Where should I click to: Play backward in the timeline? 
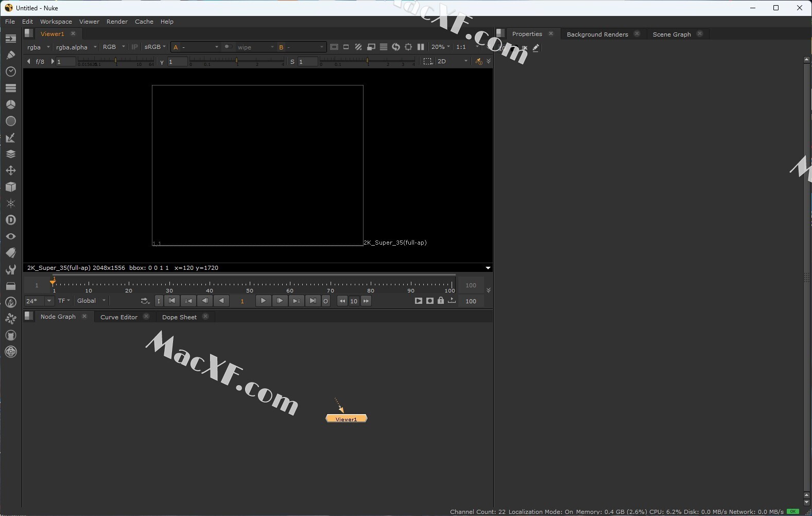221,301
